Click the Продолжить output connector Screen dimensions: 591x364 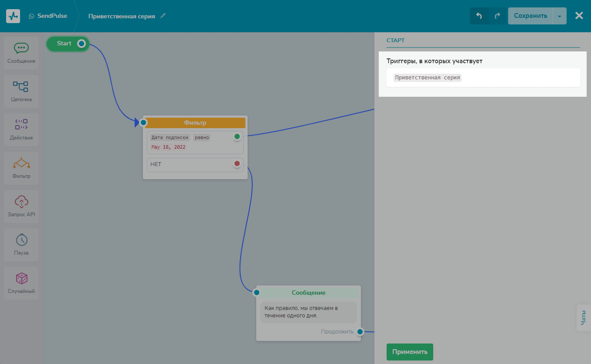360,332
